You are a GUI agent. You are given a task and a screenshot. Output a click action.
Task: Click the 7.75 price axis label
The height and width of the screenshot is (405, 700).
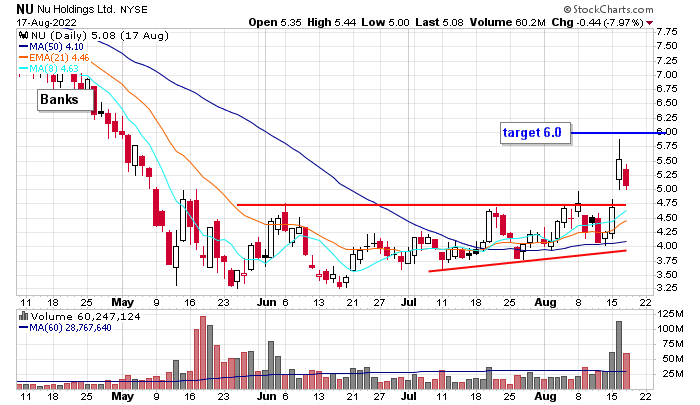coord(667,32)
